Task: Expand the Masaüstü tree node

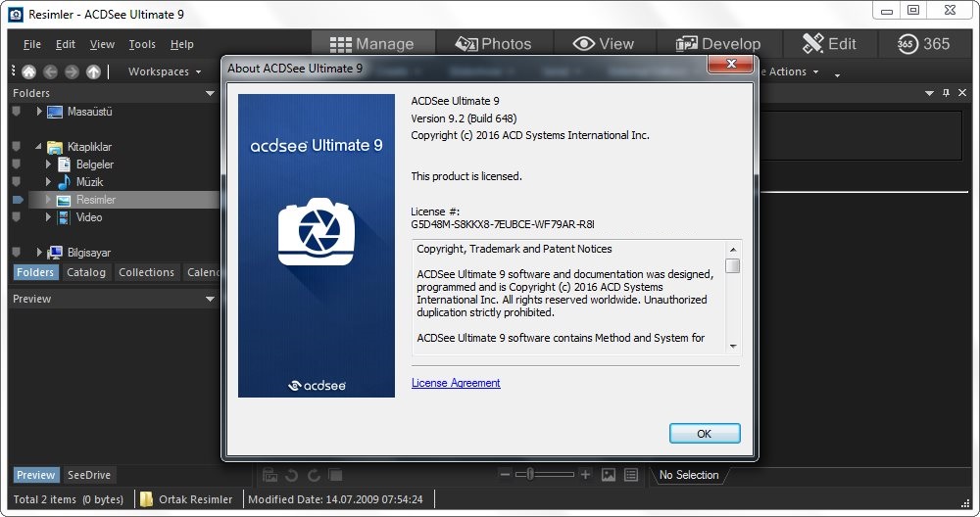Action: click(x=39, y=112)
